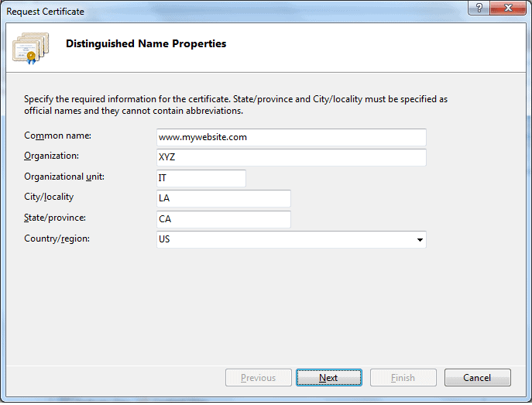Select the Organizational unit text field

(201, 178)
